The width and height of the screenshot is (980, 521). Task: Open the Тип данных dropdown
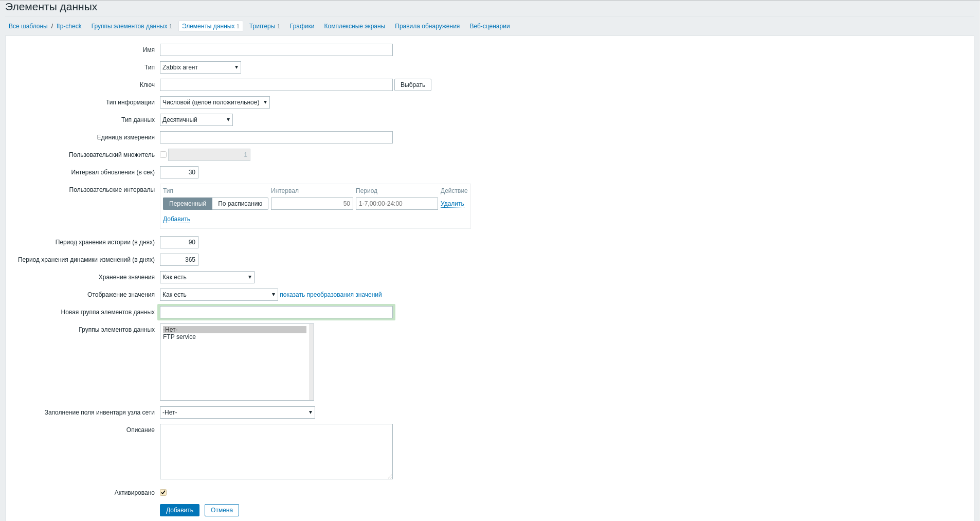(196, 120)
